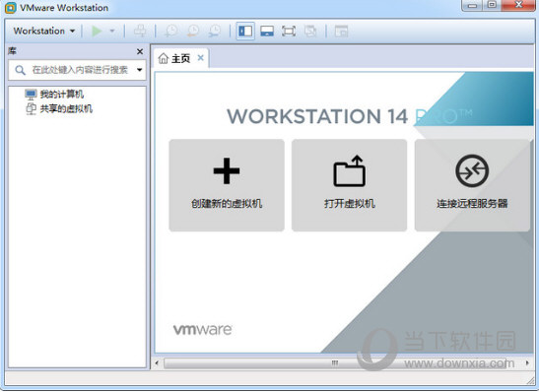Close the 主页 tab

point(200,58)
